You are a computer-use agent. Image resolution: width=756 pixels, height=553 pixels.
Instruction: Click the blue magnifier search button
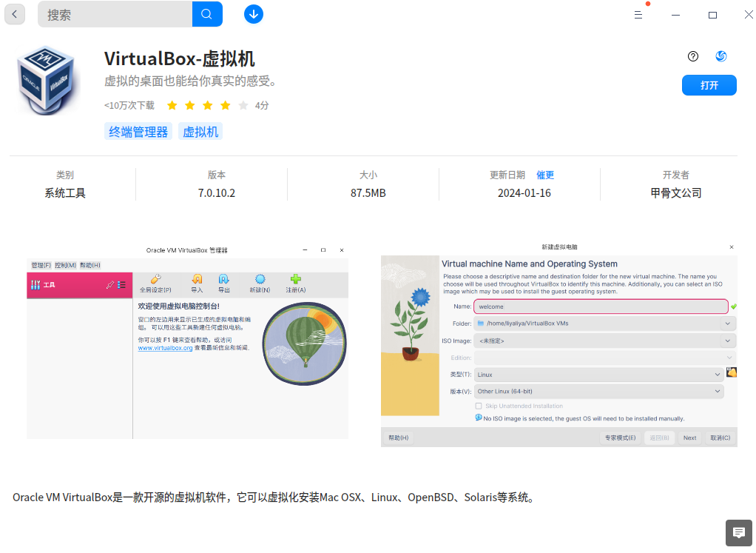pos(207,14)
